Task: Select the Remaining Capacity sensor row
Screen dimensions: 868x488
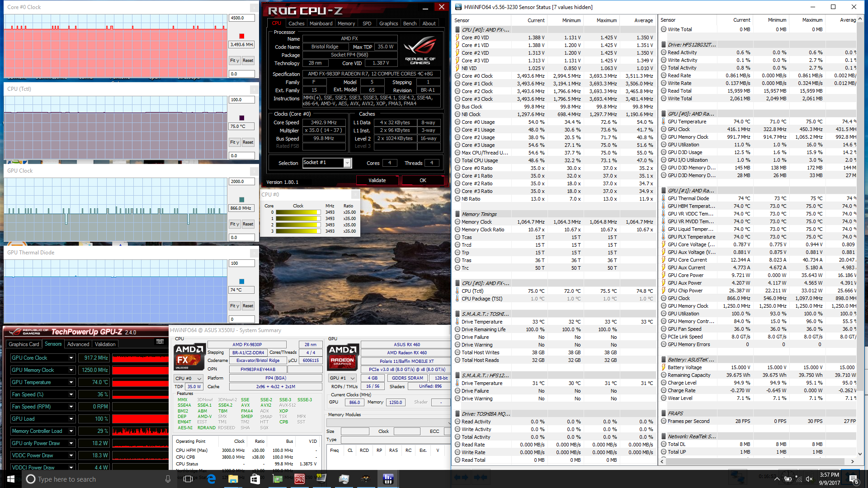Action: [759, 375]
